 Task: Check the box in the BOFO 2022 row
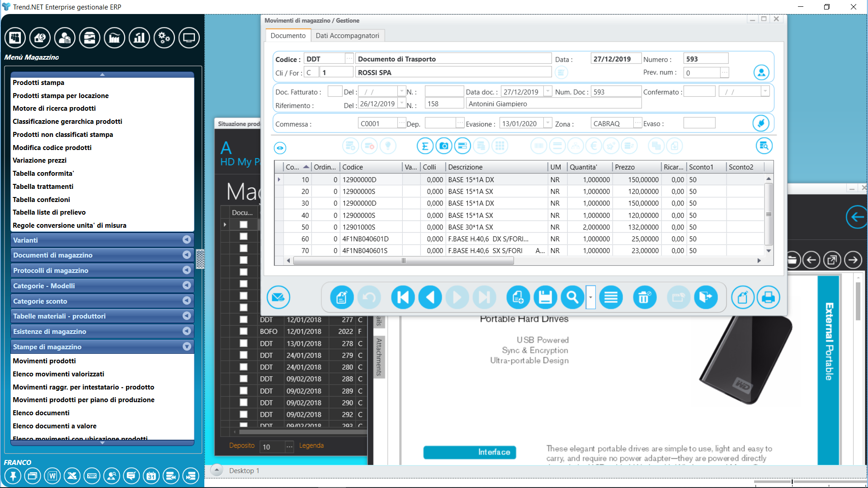[244, 331]
